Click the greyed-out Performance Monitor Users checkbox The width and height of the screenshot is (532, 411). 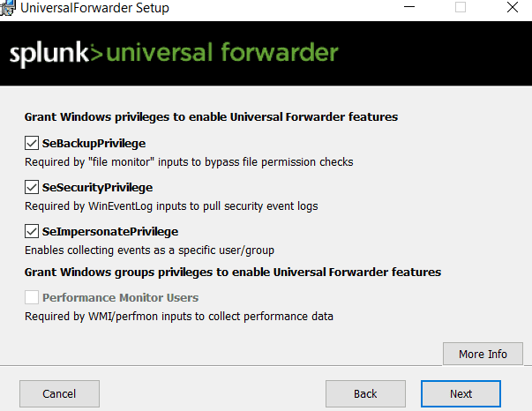coord(33,297)
